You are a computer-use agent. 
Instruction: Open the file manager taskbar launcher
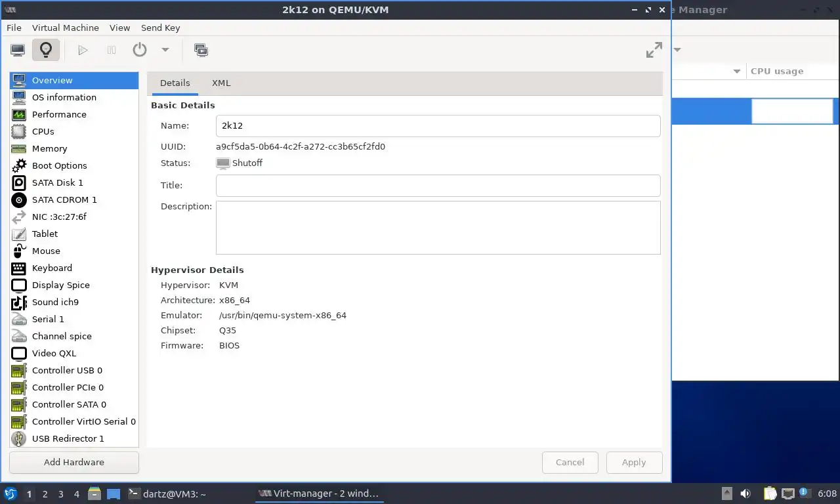point(94,493)
